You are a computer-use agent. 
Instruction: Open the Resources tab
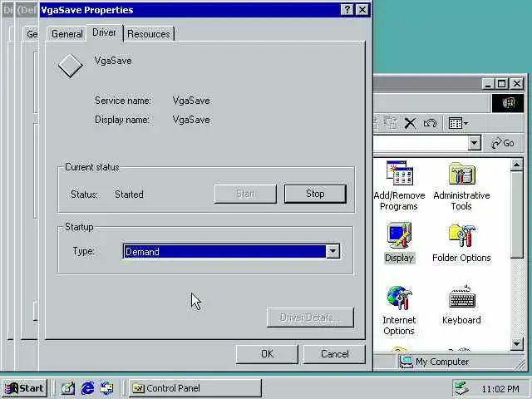pyautogui.click(x=149, y=34)
